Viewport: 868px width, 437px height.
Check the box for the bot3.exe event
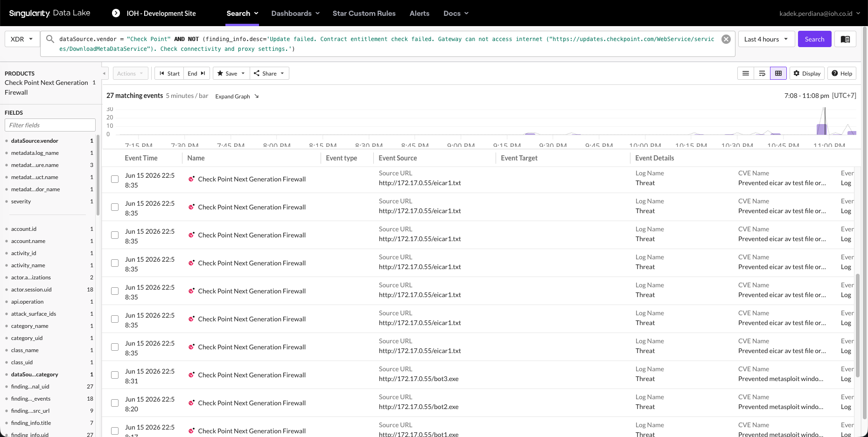[115, 375]
